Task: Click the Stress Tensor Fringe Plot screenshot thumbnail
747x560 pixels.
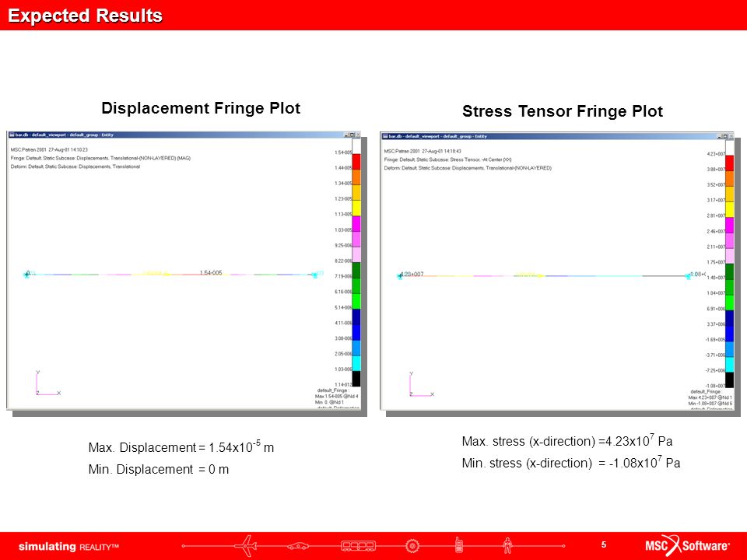Action: point(557,271)
